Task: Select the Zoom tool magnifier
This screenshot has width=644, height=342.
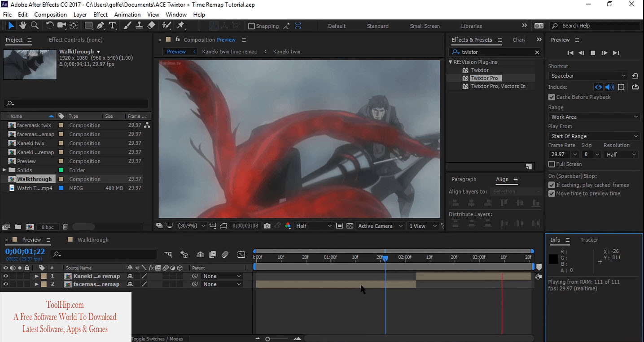Action: [35, 26]
